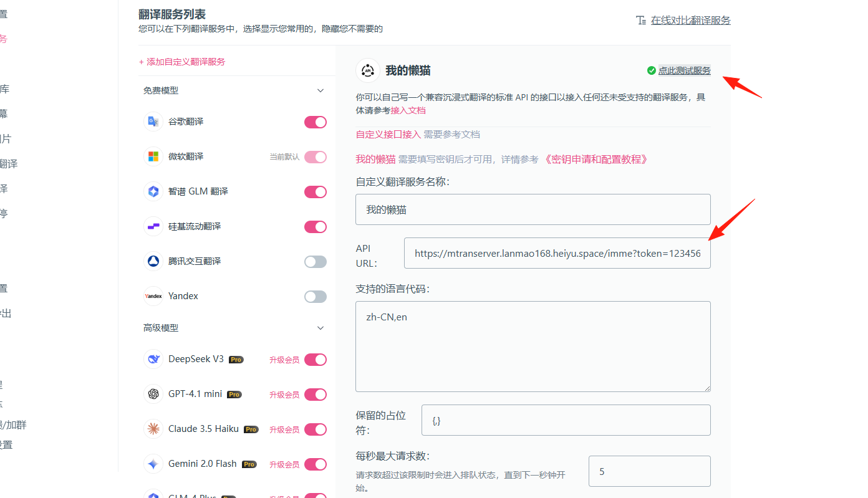868x498 pixels.
Task: Click 升级会员 beside DeepSeek V3
Action: tap(284, 360)
